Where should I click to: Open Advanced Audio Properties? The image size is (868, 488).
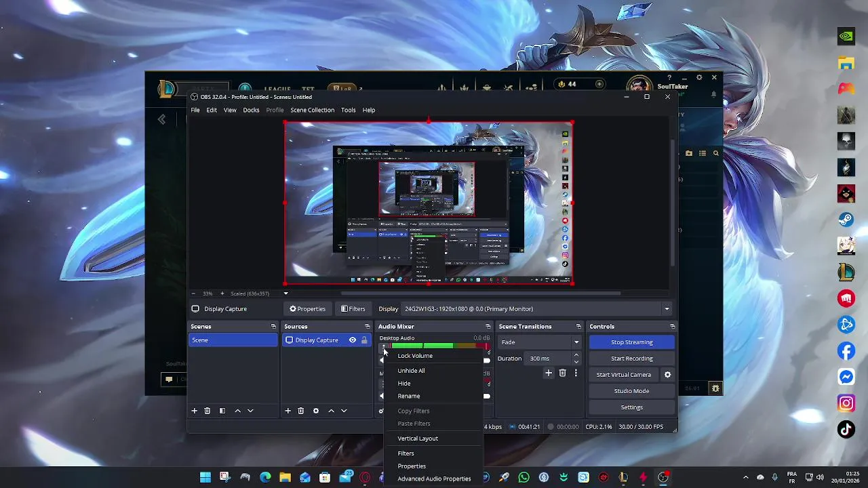click(x=434, y=479)
